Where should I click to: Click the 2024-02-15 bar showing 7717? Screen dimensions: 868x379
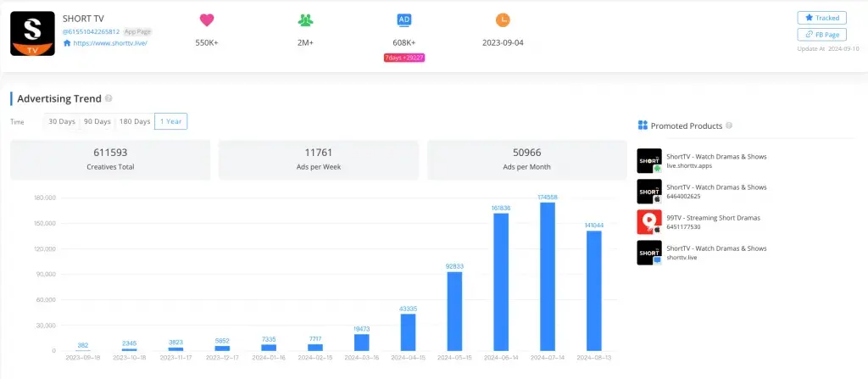pos(315,348)
